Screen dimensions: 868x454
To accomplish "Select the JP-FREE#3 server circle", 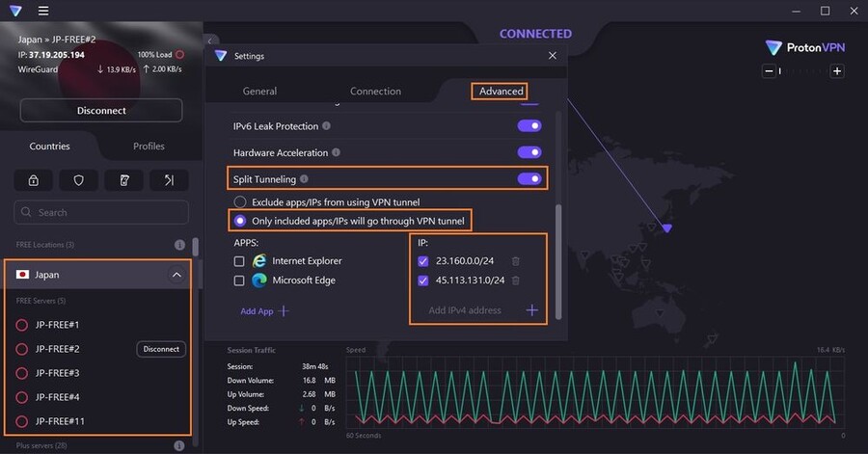I will click(x=21, y=373).
